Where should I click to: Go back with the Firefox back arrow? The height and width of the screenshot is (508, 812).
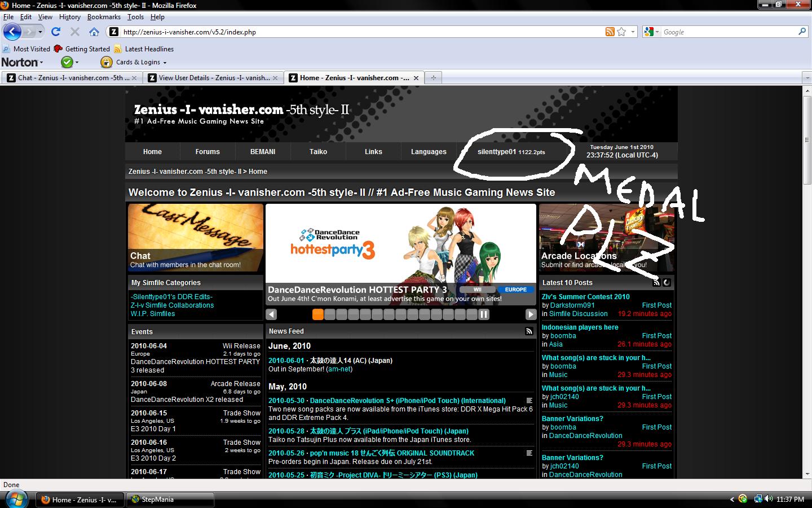12,32
